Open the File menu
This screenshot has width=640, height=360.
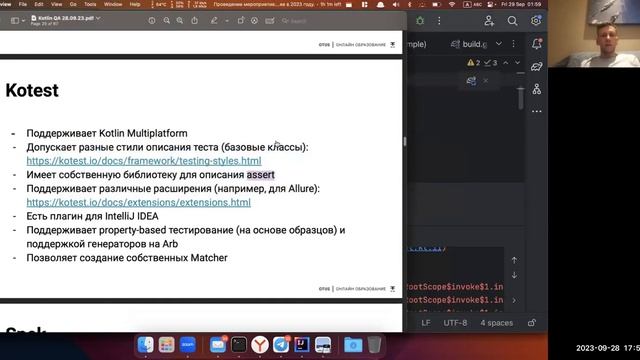[23, 4]
